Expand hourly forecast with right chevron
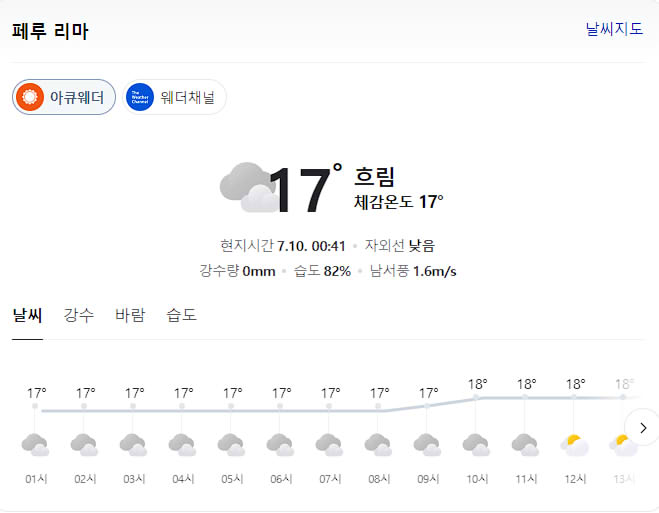 [x=643, y=428]
